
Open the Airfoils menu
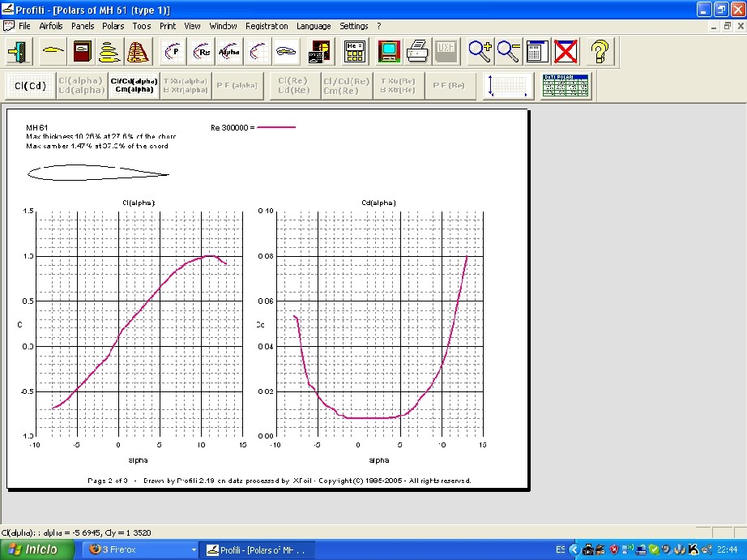(x=50, y=26)
